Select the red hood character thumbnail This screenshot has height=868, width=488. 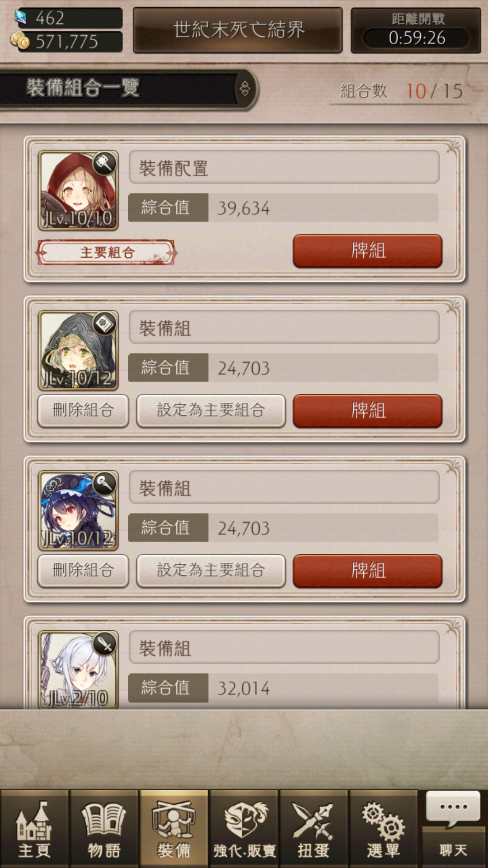pyautogui.click(x=78, y=190)
